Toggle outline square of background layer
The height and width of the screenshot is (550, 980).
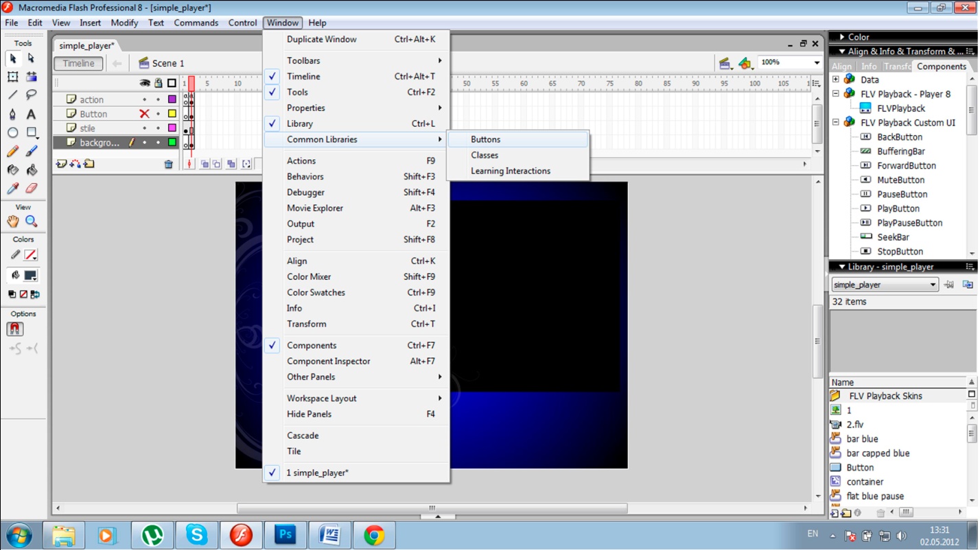pyautogui.click(x=172, y=143)
